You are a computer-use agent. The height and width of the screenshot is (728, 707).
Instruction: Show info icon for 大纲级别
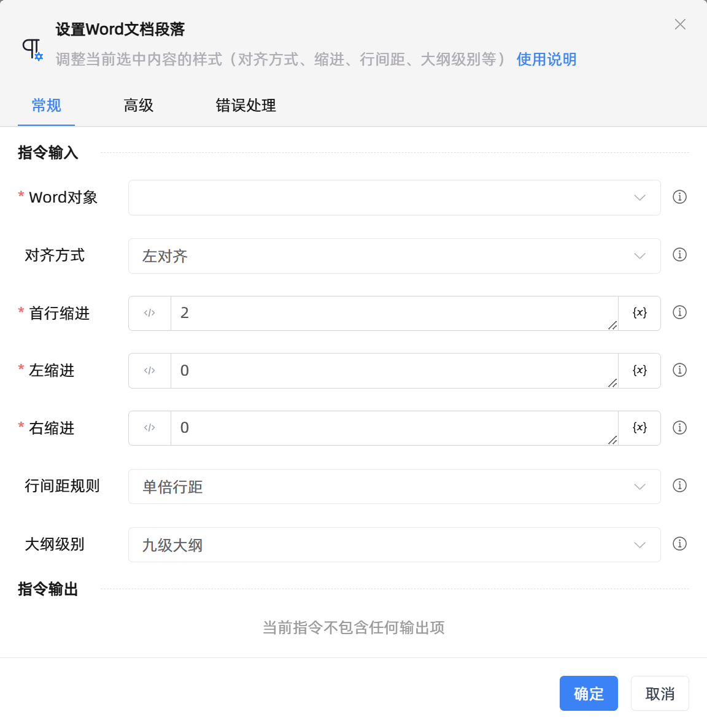pos(679,543)
